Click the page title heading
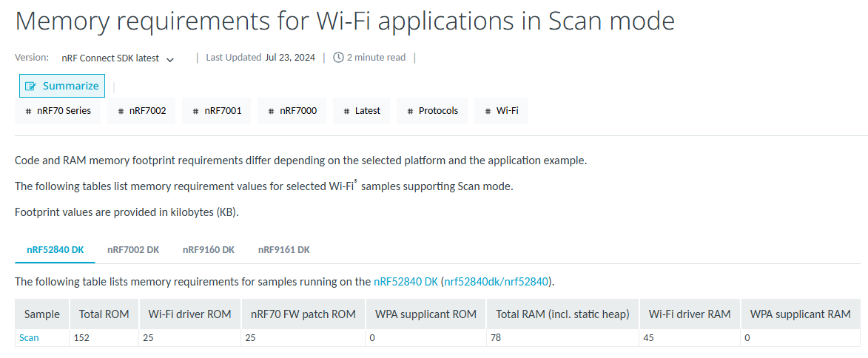The height and width of the screenshot is (358, 868). click(x=344, y=21)
